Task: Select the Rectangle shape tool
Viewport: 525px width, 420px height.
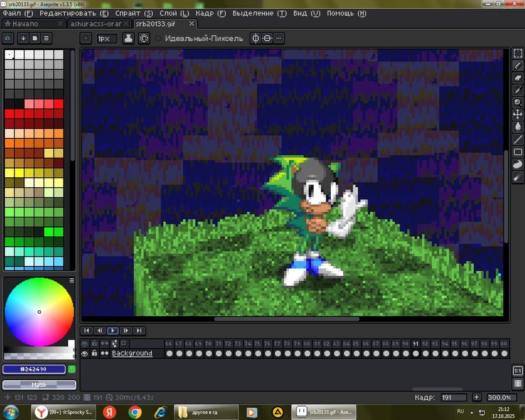Action: pyautogui.click(x=517, y=152)
